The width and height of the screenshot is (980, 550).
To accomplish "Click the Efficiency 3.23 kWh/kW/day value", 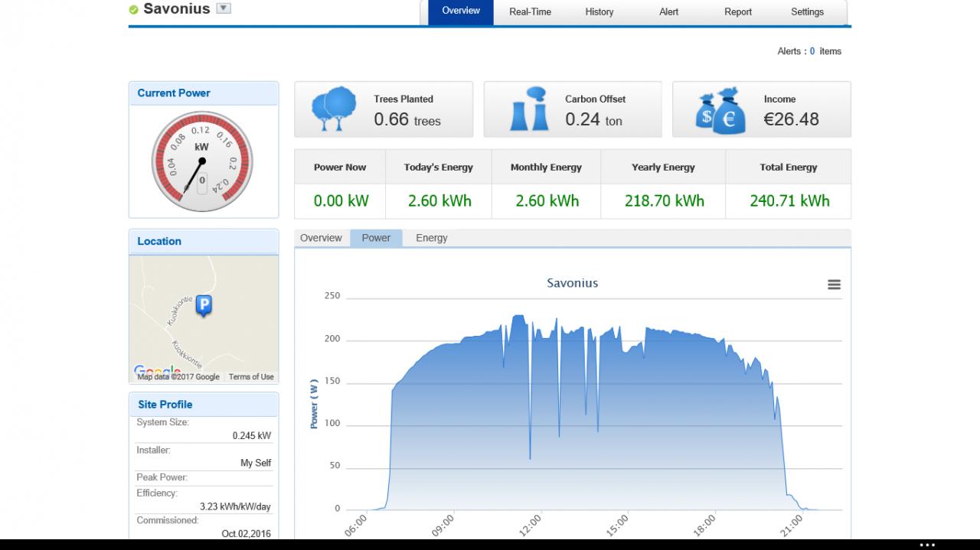I will (235, 506).
